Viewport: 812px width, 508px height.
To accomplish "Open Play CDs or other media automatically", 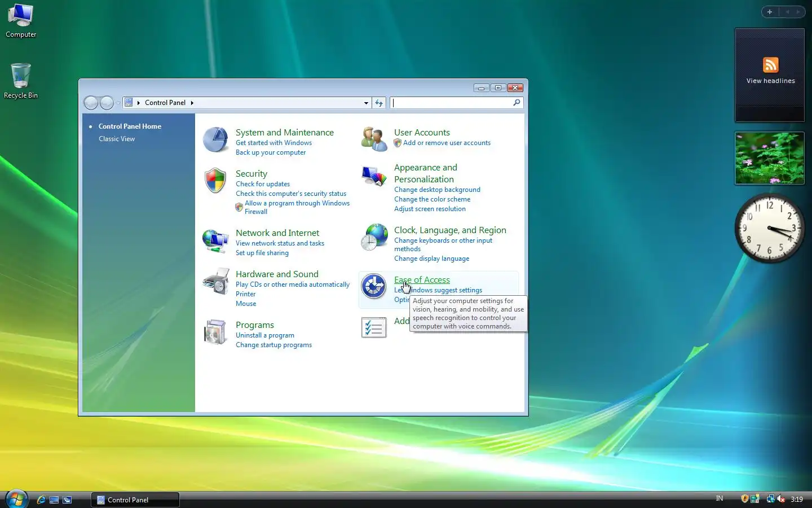I will (293, 284).
